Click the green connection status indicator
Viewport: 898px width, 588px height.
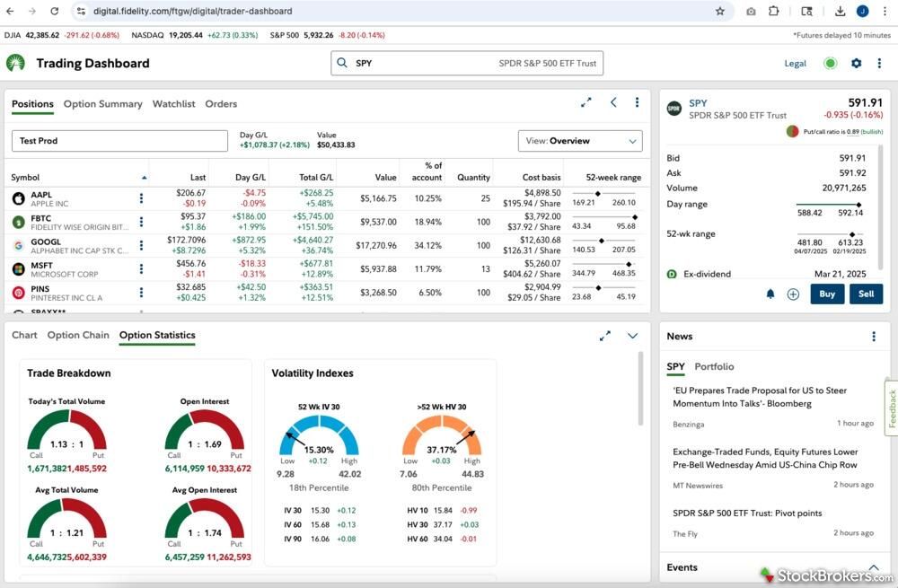pos(831,64)
